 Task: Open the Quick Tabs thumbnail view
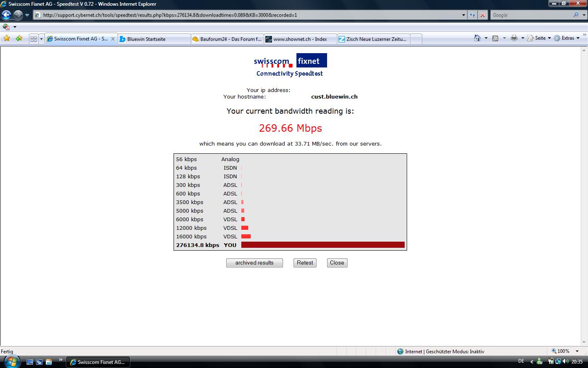tap(33, 39)
